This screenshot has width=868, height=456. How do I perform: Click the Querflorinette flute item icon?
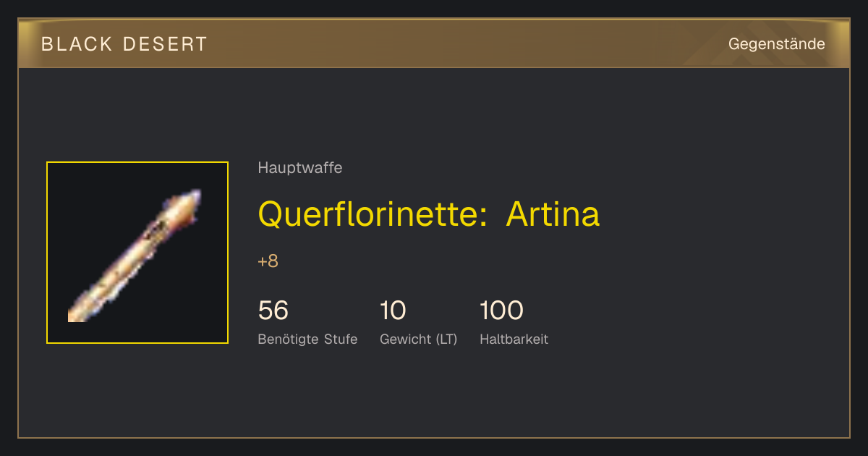[x=137, y=253]
